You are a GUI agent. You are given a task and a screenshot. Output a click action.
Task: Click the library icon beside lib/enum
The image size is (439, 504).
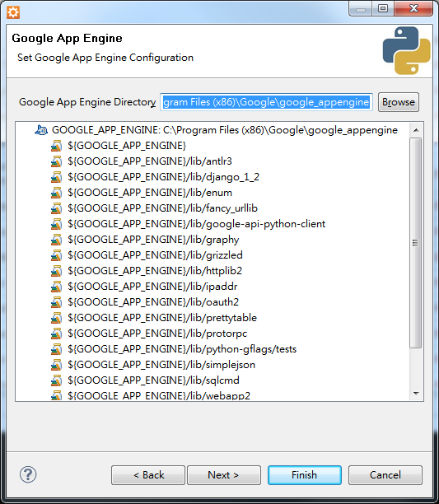[x=56, y=193]
